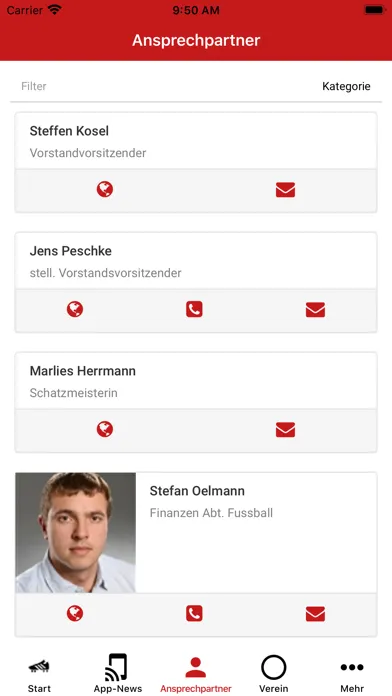The width and height of the screenshot is (392, 696).
Task: Open the Mehr menu tab
Action: point(352,676)
